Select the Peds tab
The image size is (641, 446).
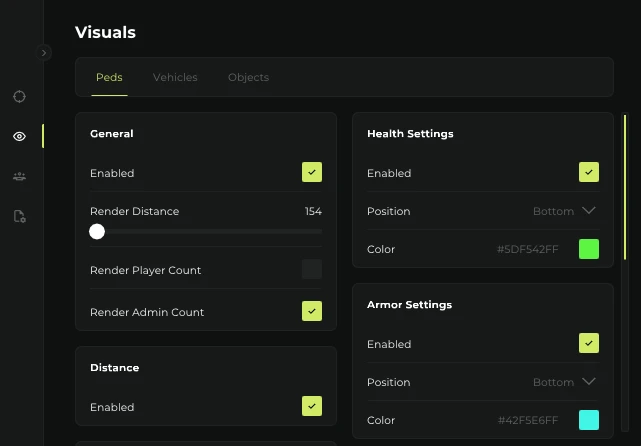[109, 77]
